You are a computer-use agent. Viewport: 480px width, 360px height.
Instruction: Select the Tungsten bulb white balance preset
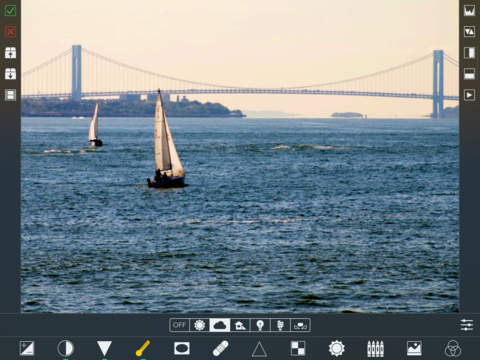[x=260, y=325]
